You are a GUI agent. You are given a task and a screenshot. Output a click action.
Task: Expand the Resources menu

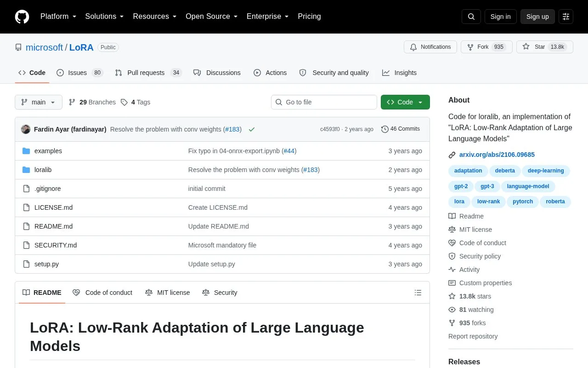(x=155, y=17)
